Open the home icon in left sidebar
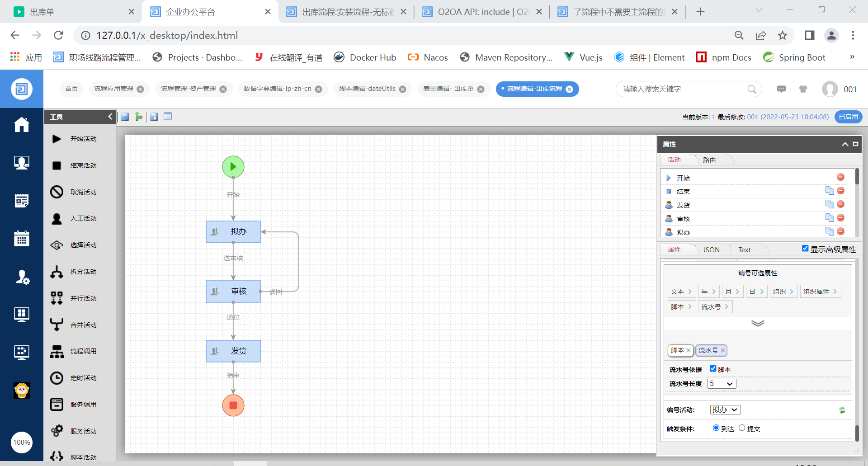Image resolution: width=868 pixels, height=466 pixels. (x=22, y=125)
